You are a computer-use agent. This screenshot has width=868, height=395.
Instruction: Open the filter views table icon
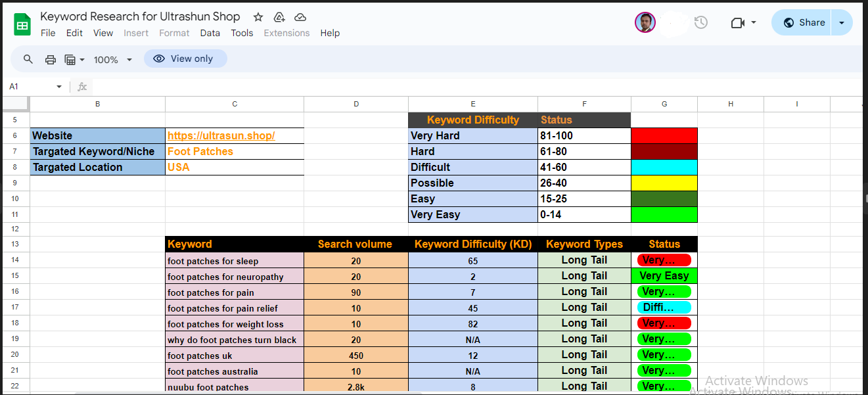pyautogui.click(x=70, y=59)
